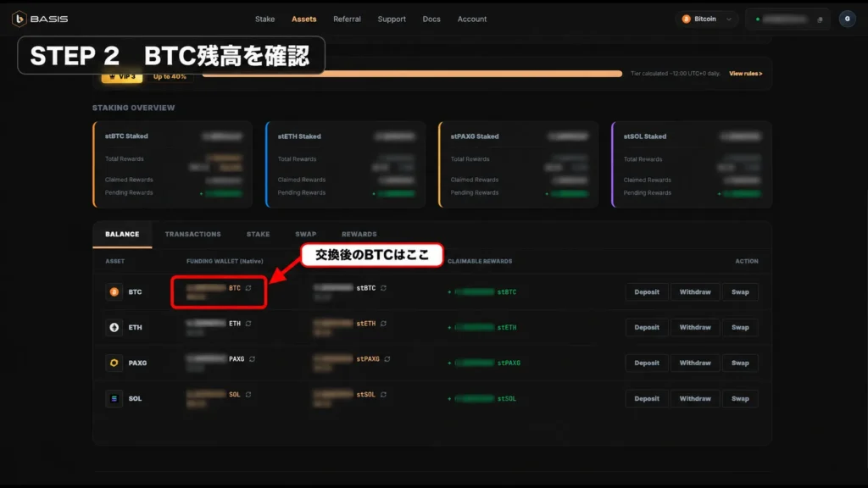Switch to the SWAP tab
The width and height of the screenshot is (868, 488).
pyautogui.click(x=305, y=234)
